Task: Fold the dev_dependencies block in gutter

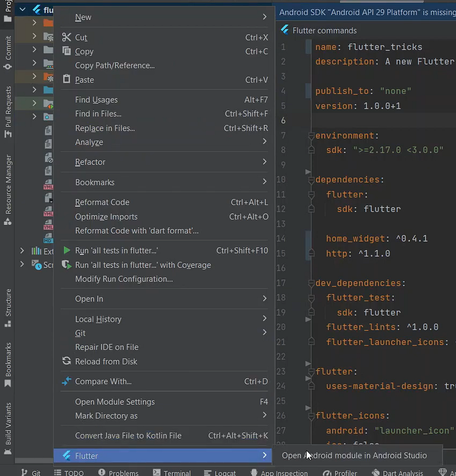Action: (311, 283)
